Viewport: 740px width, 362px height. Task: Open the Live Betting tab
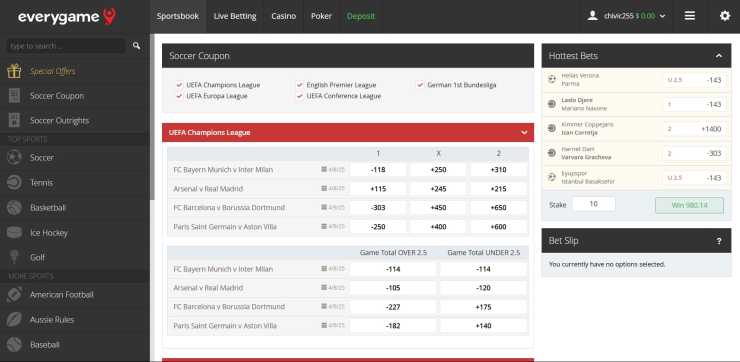pos(235,16)
